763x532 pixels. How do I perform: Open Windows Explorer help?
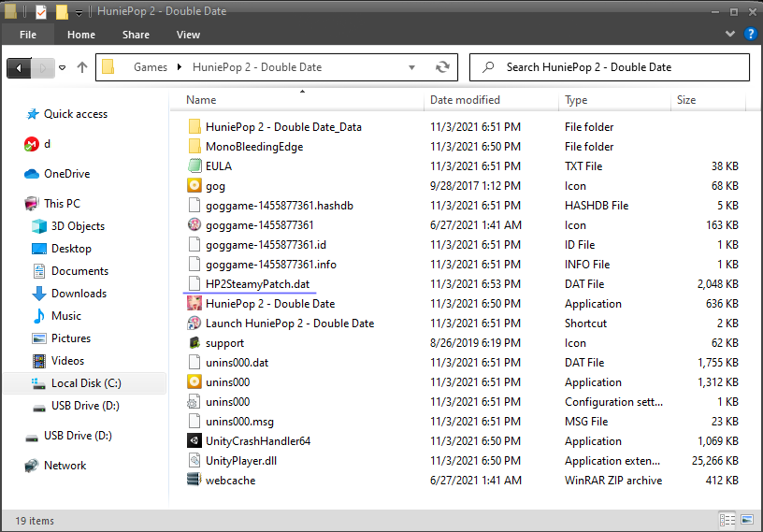750,34
